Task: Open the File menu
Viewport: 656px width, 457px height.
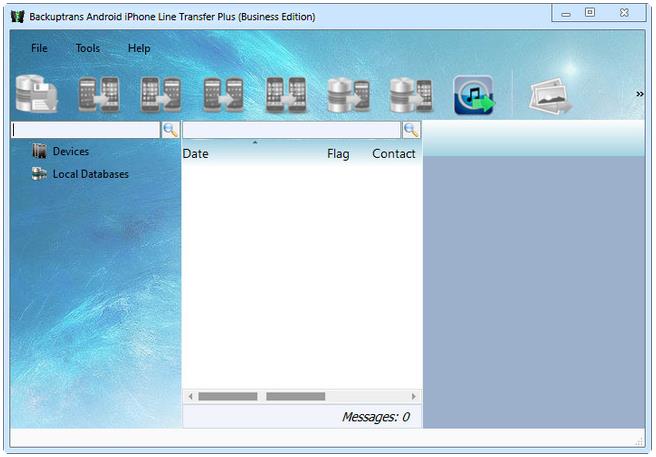Action: click(39, 48)
